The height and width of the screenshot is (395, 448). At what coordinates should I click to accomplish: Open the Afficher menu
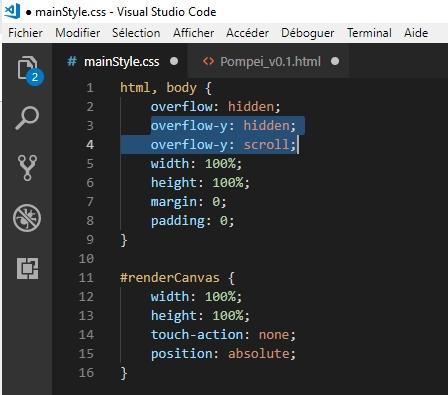[x=193, y=33]
